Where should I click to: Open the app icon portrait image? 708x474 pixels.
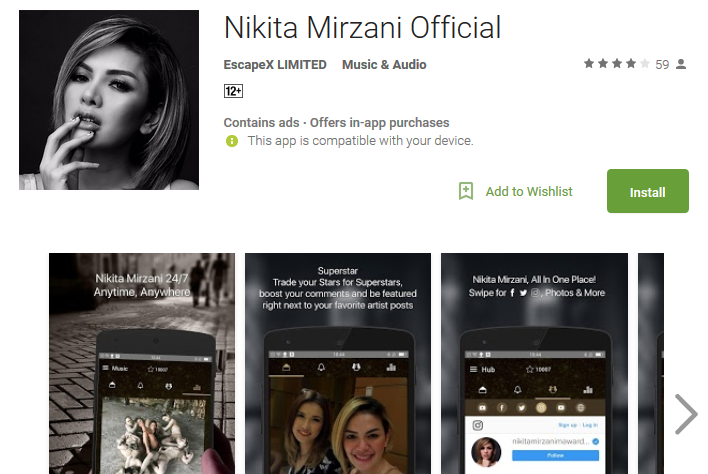109,100
